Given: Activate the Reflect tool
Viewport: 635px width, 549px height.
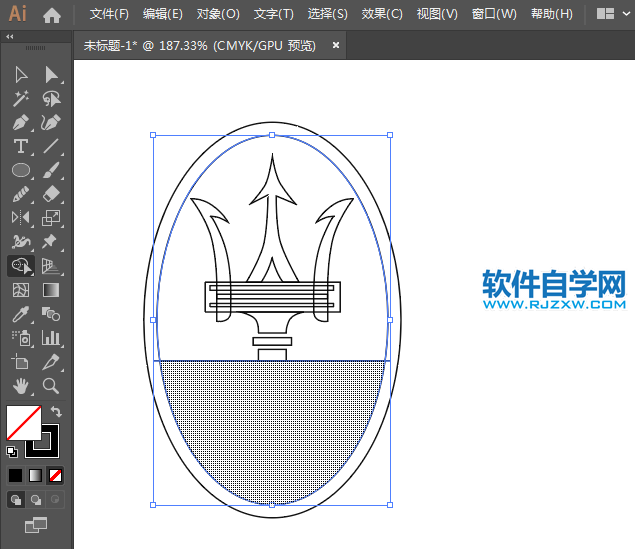Looking at the screenshot, I should point(21,218).
